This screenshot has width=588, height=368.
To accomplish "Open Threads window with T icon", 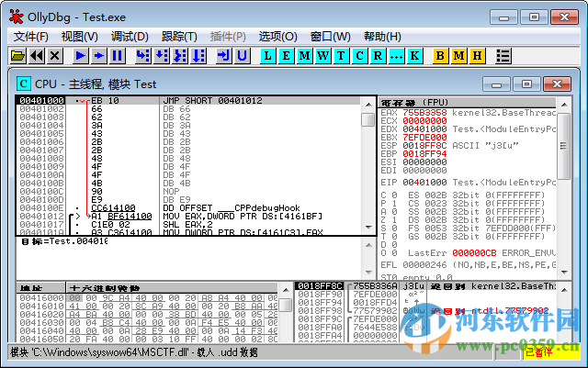I will (341, 56).
